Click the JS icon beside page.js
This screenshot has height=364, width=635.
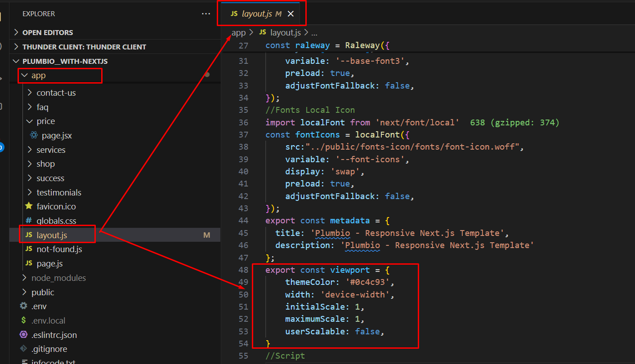[29, 263]
